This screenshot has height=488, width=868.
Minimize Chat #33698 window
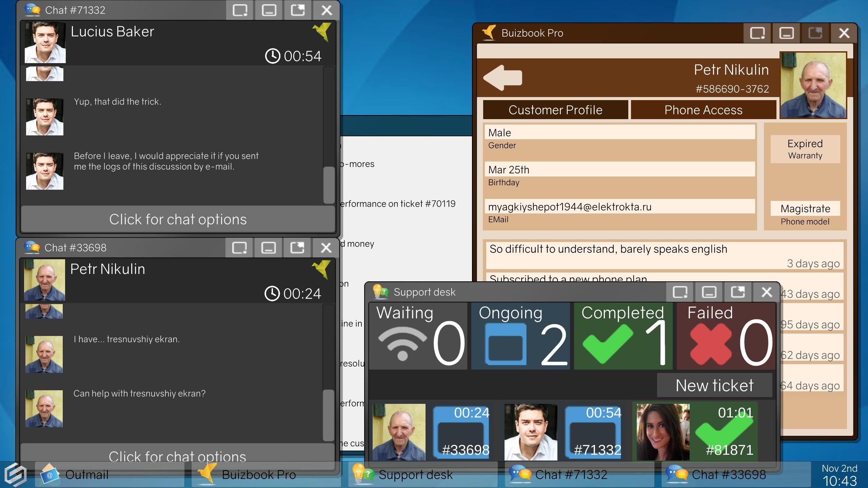coord(268,248)
